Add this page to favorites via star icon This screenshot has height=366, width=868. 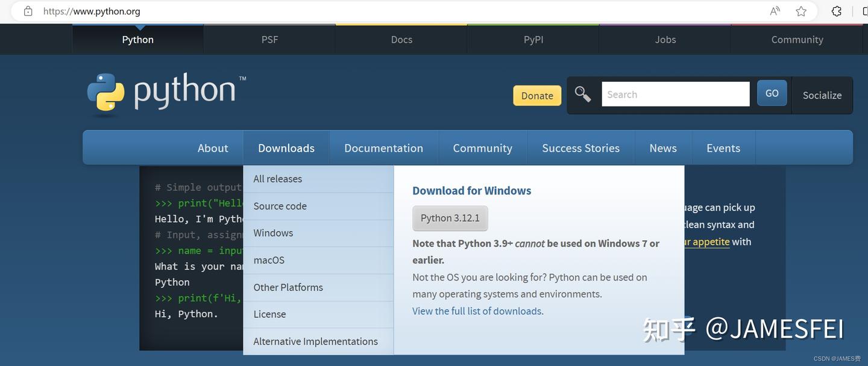[801, 11]
